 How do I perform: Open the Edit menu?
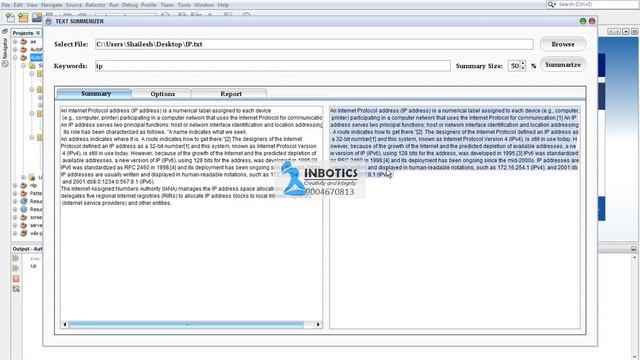(x=18, y=5)
